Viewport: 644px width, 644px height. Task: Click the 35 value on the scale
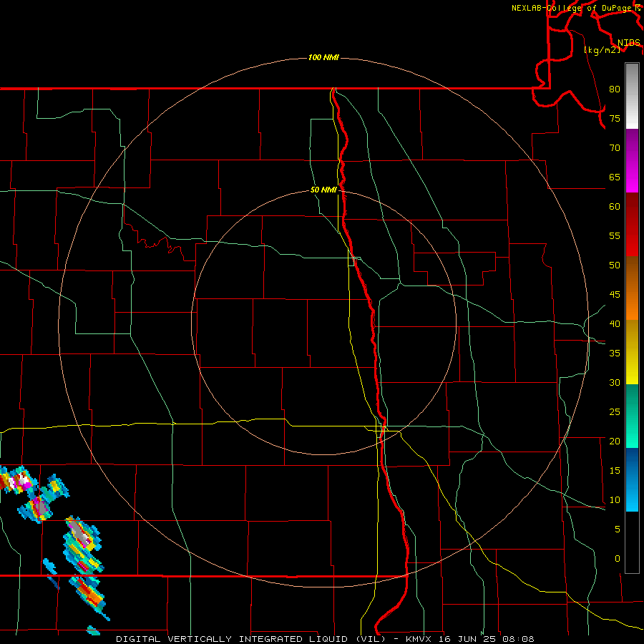tap(615, 353)
